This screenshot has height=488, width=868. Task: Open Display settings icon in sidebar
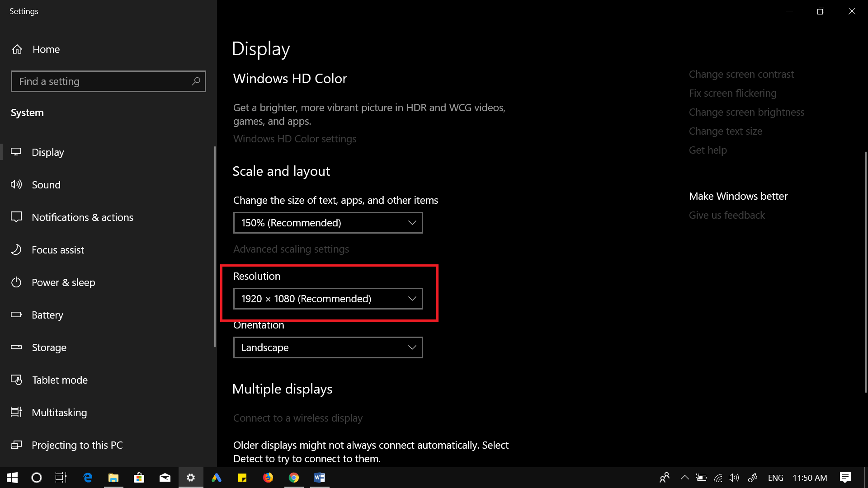coord(17,151)
